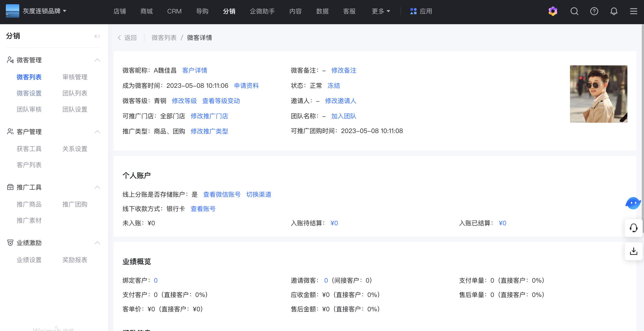Switch to CRM module
Image resolution: width=644 pixels, height=331 pixels.
coord(174,11)
